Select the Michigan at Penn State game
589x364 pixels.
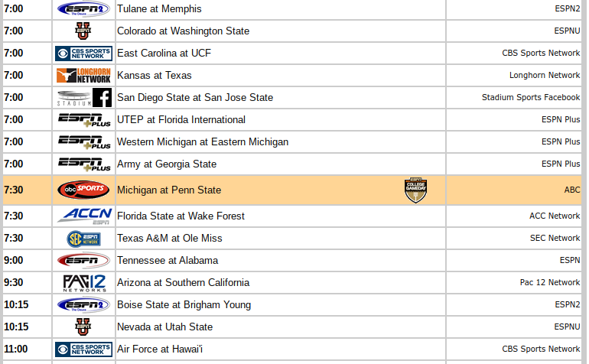pos(168,190)
